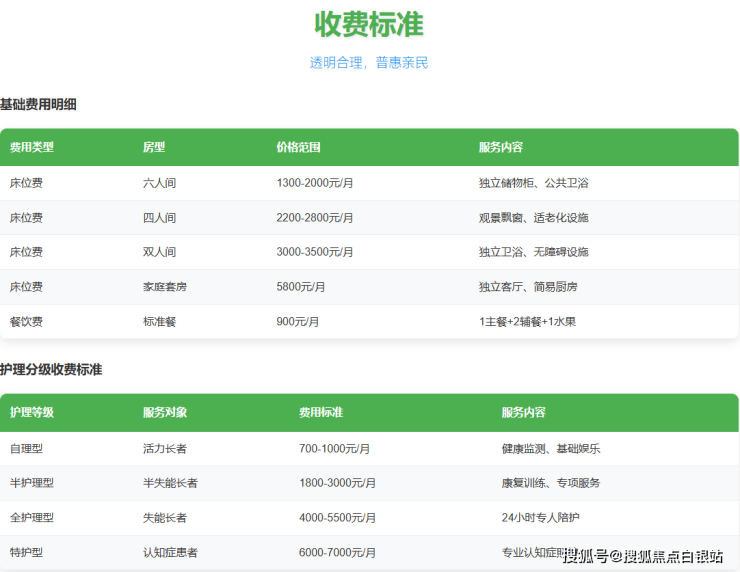Click the 家庭套房 cell
Viewport: 740px width, 572px height.
(165, 287)
